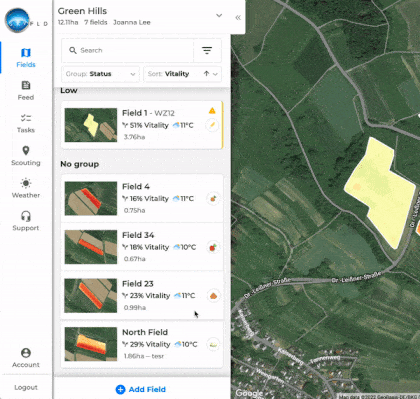Open the Feed section in sidebar

tap(26, 90)
